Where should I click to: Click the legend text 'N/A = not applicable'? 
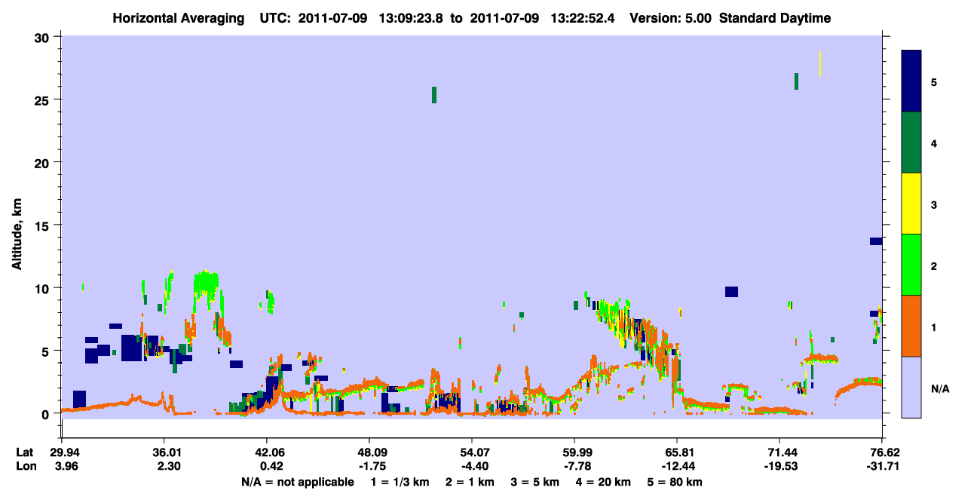point(297,482)
